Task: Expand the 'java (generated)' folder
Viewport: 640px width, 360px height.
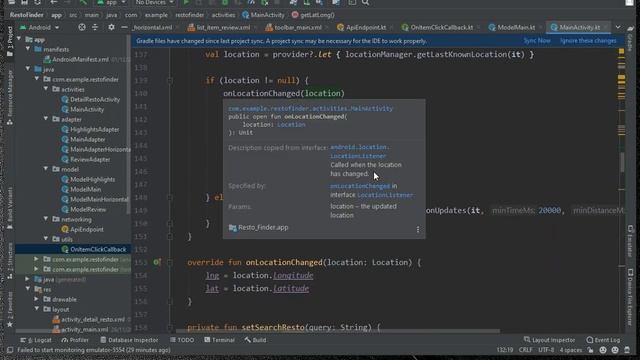Action: 27,279
